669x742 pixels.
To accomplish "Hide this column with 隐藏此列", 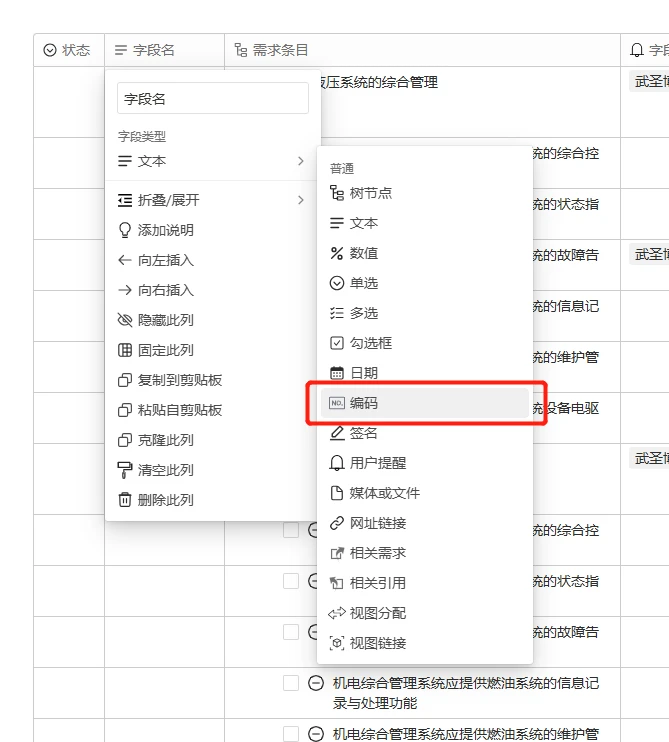I will coord(212,320).
